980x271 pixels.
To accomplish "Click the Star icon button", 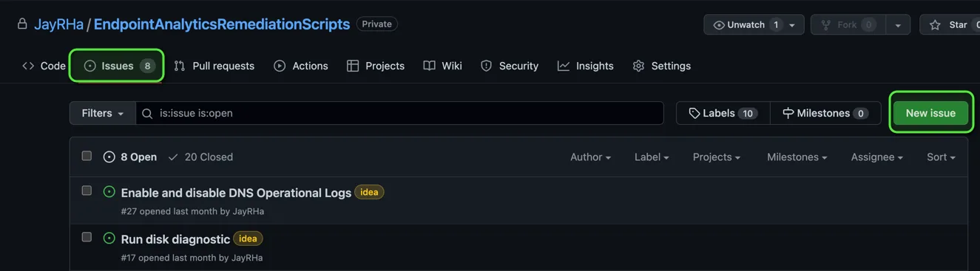I will tap(935, 24).
